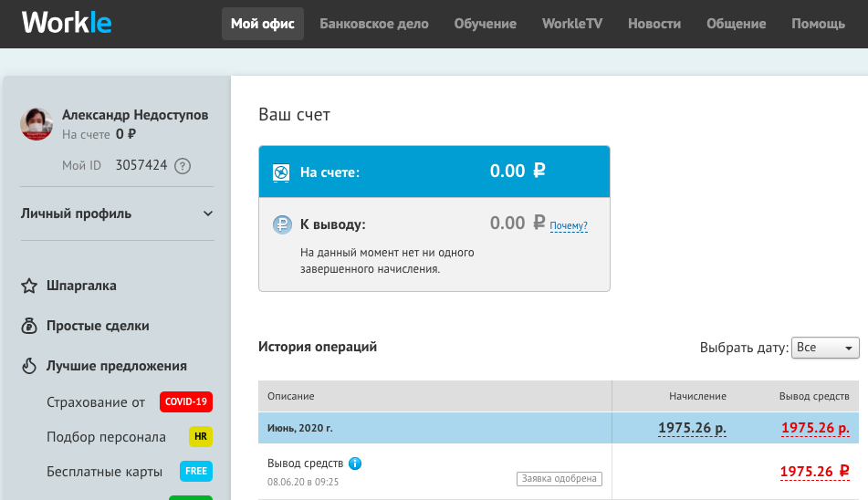The height and width of the screenshot is (500, 868).
Task: Click the Мой ID 3057424 number
Action: [x=141, y=165]
